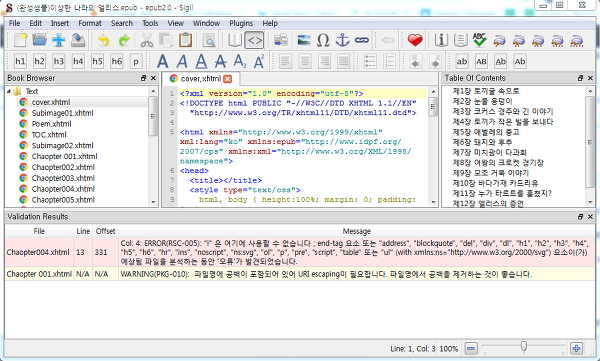
Task: Click the New file icon
Action: point(20,40)
